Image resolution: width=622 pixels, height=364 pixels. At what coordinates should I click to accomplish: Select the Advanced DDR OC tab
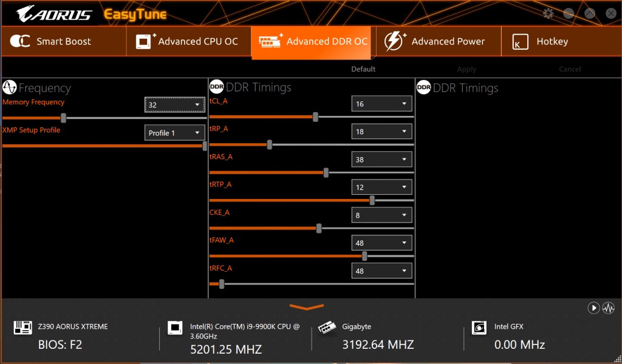coord(312,42)
